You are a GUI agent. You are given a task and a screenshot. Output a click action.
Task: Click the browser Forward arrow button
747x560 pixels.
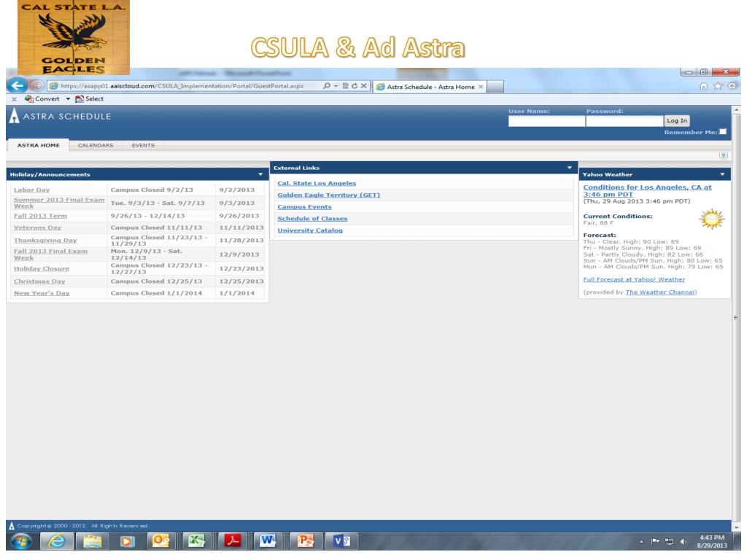[x=36, y=86]
